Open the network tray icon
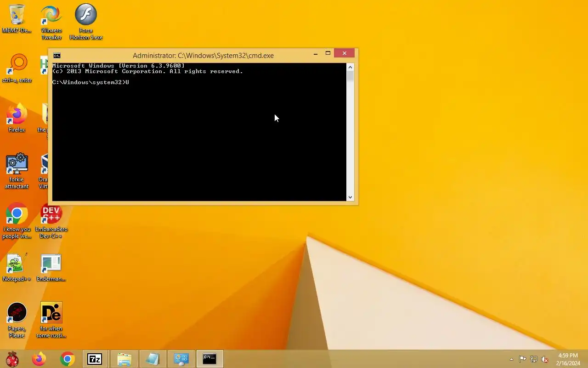The height and width of the screenshot is (368, 588). click(x=534, y=359)
